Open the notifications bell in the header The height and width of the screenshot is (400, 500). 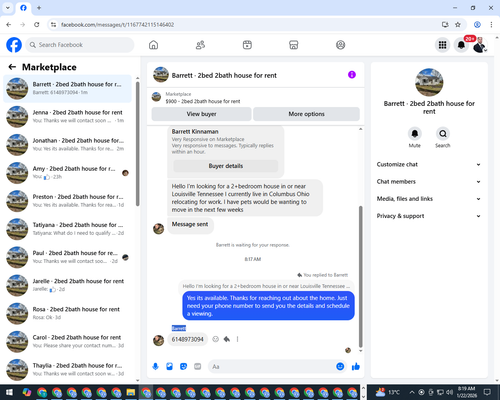[461, 45]
